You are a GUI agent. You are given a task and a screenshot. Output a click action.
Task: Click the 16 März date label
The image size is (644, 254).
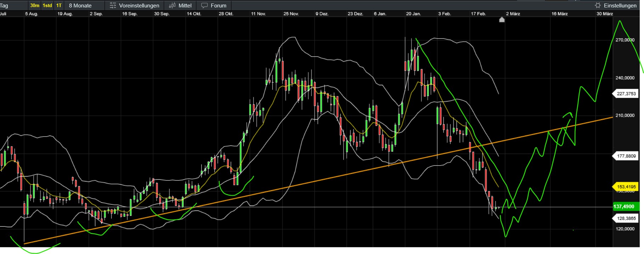point(559,14)
